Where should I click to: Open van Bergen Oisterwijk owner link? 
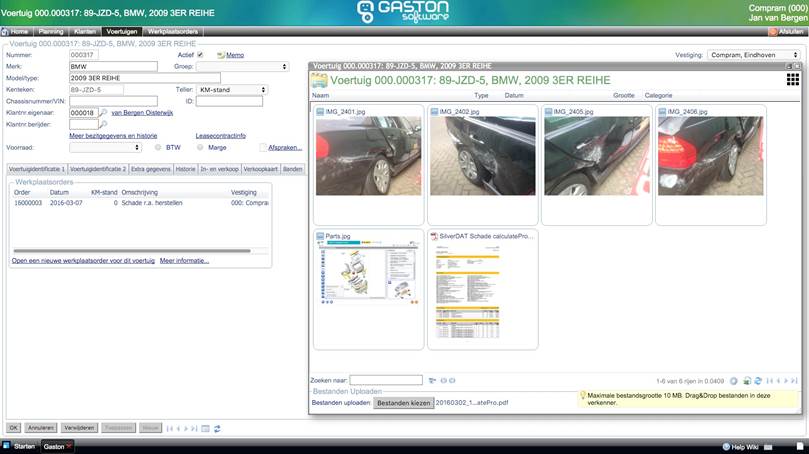[142, 112]
